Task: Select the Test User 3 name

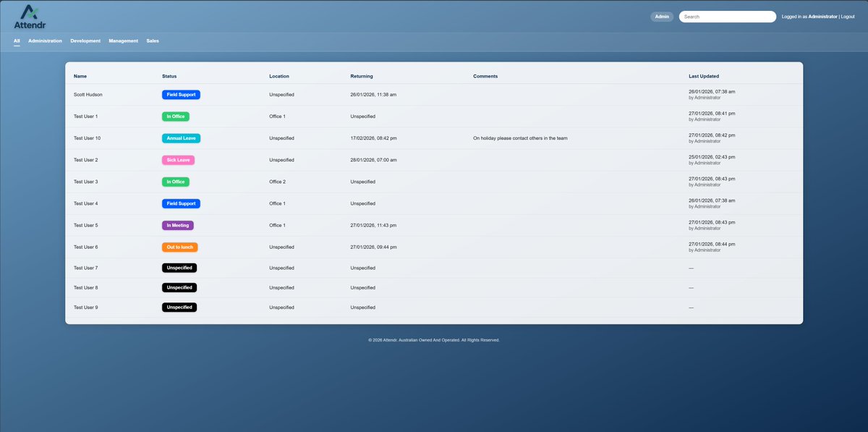Action: tap(86, 182)
